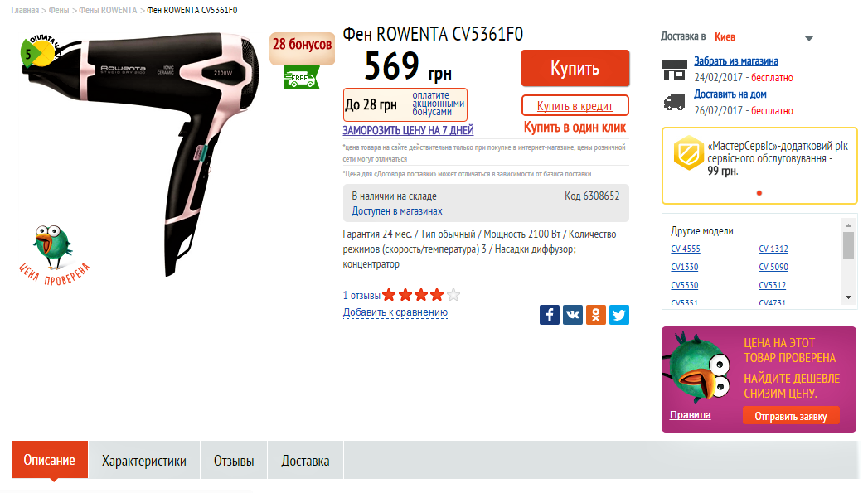Click the red Купить button
This screenshot has width=868, height=493.
575,68
